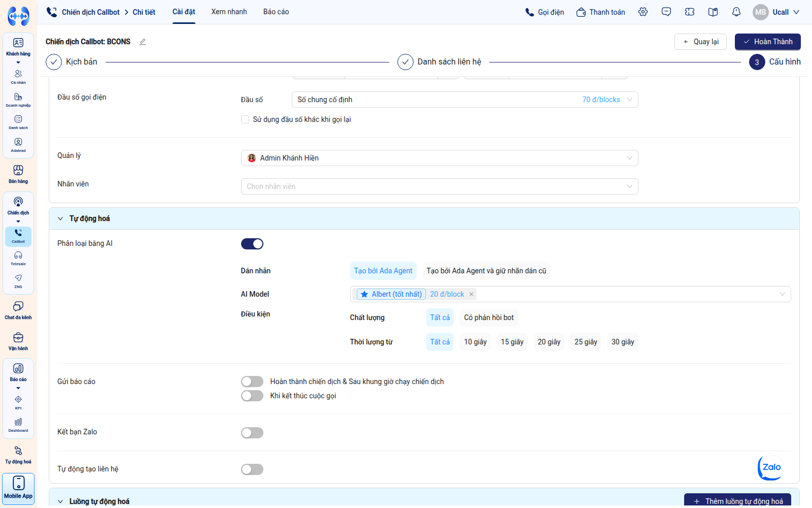Switch to Báo cáo tab
The height and width of the screenshot is (508, 812).
point(276,12)
